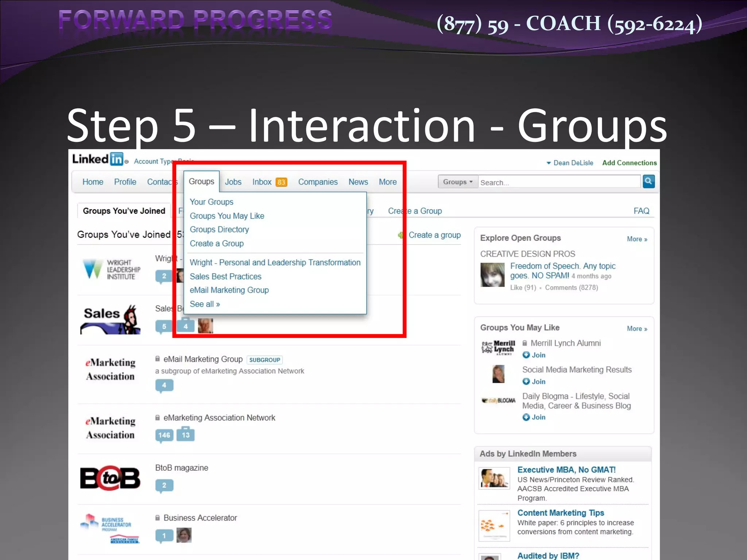The height and width of the screenshot is (560, 747).
Task: Click the discussion bubble showing 1 under Business Accelerator
Action: point(164,536)
